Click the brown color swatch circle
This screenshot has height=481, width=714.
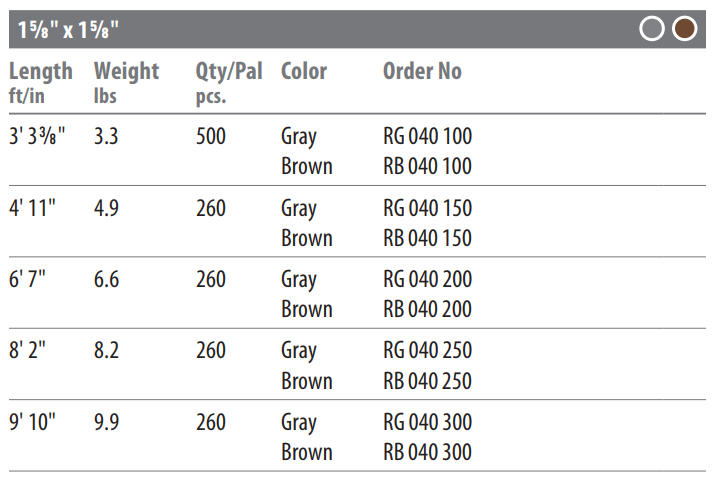pyautogui.click(x=684, y=29)
